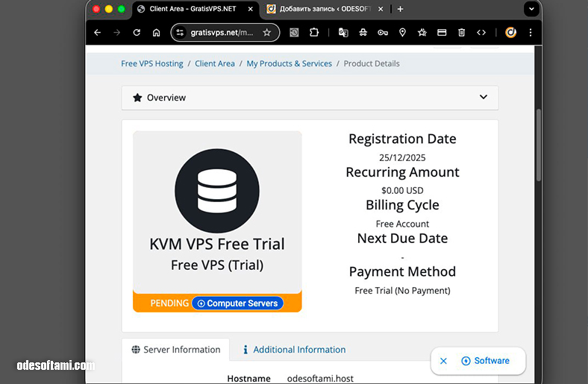Viewport: 588px width, 384px height.
Task: Go back with the browser back arrow
Action: (x=98, y=33)
